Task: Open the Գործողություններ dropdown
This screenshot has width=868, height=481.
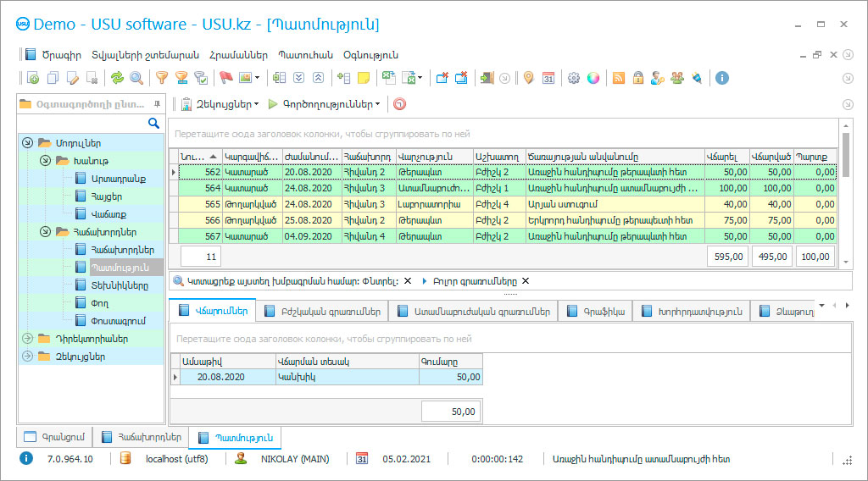Action: (325, 104)
